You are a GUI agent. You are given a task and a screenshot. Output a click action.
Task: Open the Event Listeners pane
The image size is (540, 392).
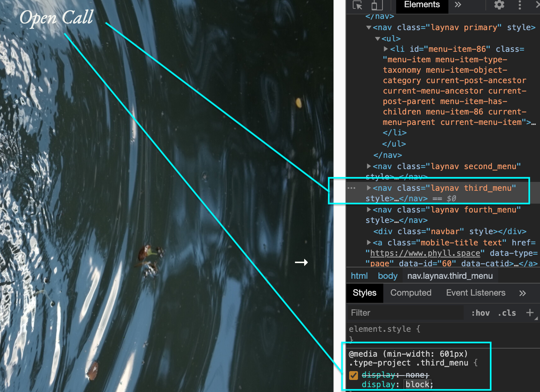click(475, 293)
